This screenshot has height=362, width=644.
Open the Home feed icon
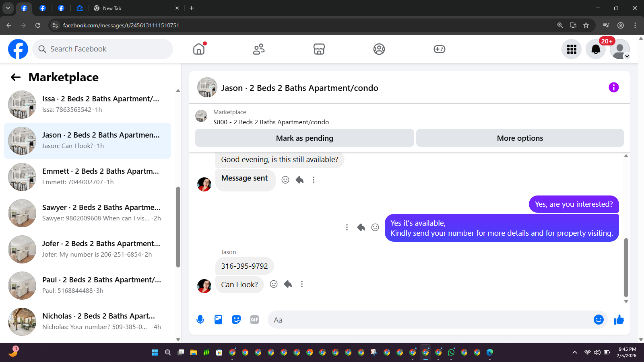click(x=199, y=49)
